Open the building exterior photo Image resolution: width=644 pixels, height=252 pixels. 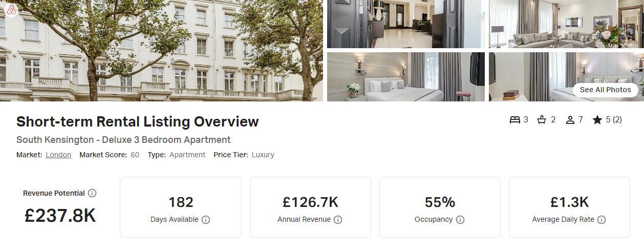161,51
